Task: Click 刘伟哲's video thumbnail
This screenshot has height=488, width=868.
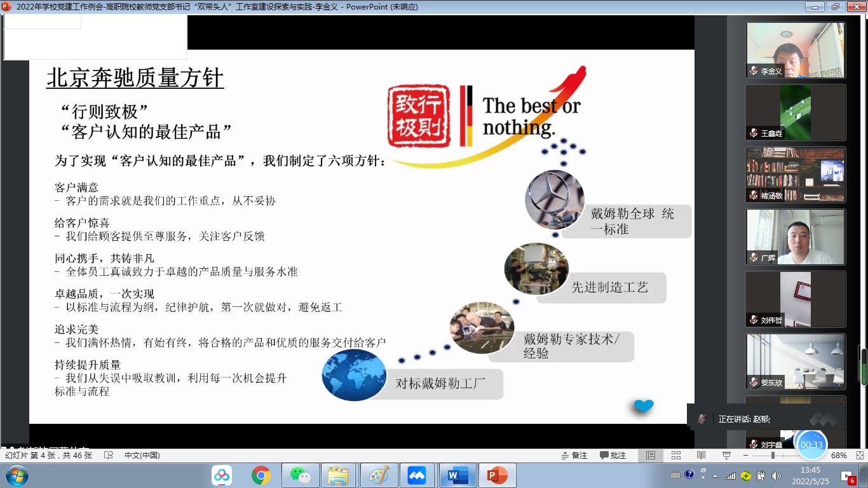Action: coord(795,300)
